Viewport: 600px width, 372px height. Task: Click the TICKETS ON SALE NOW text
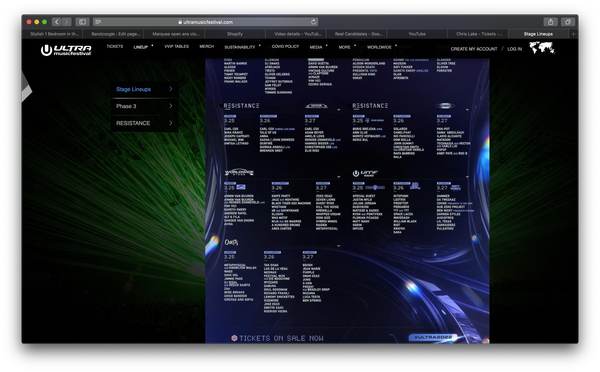(281, 338)
